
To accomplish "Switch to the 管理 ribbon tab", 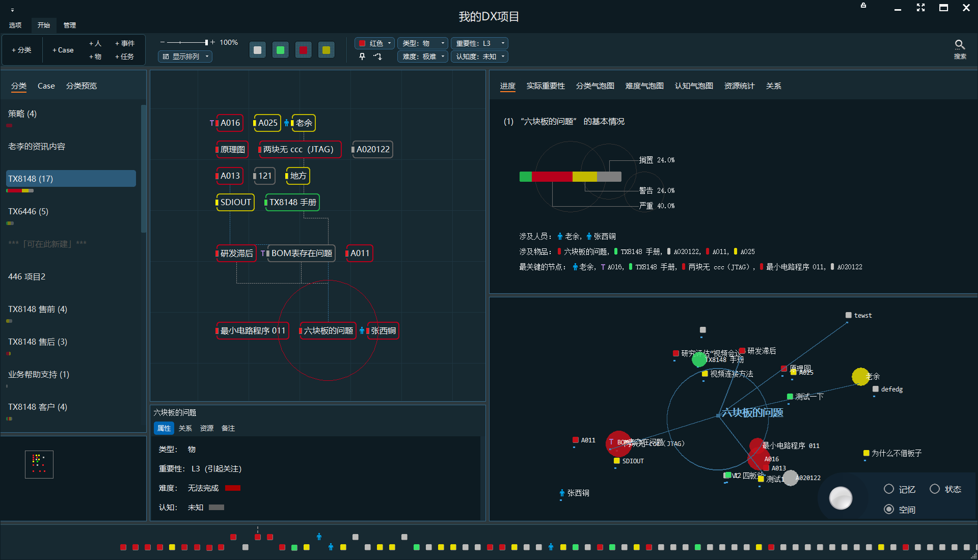I will (x=70, y=25).
